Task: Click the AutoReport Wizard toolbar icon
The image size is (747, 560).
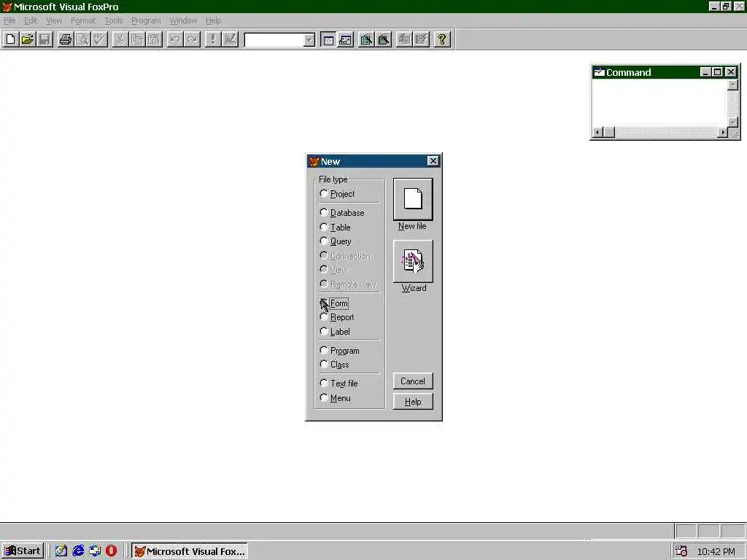Action: [x=421, y=39]
